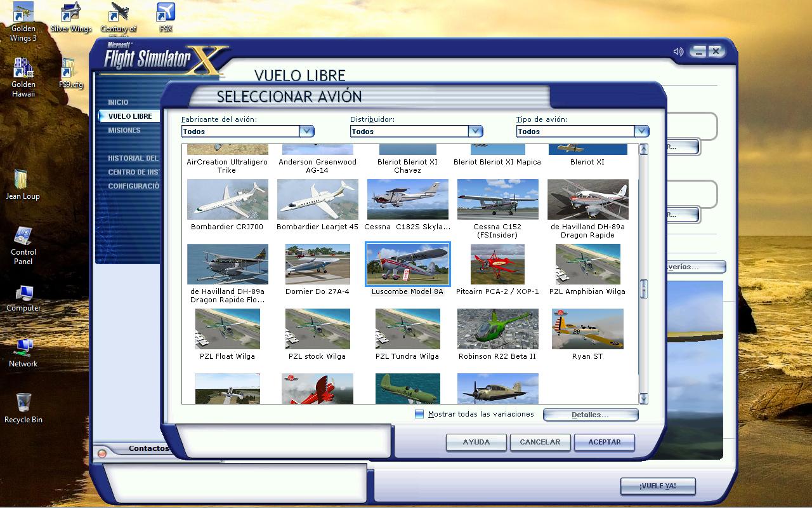Click the Contactos tab
Image resolution: width=812 pixels, height=508 pixels.
coord(148,448)
